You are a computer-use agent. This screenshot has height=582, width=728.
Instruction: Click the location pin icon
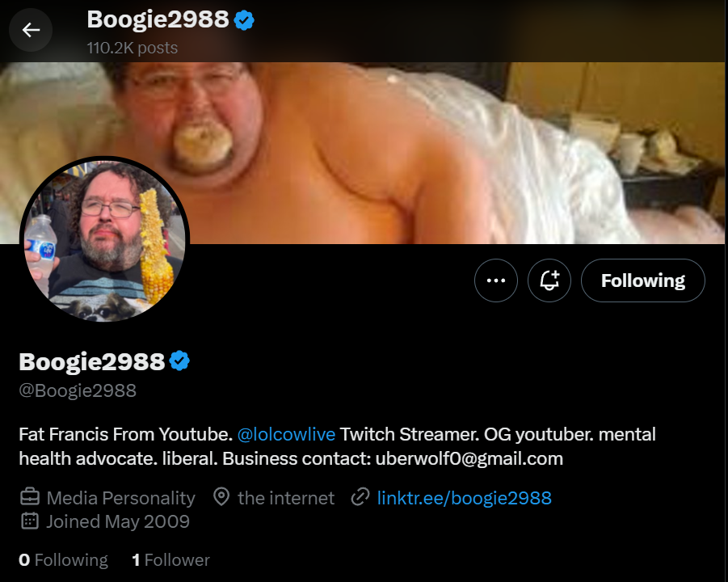click(x=221, y=497)
